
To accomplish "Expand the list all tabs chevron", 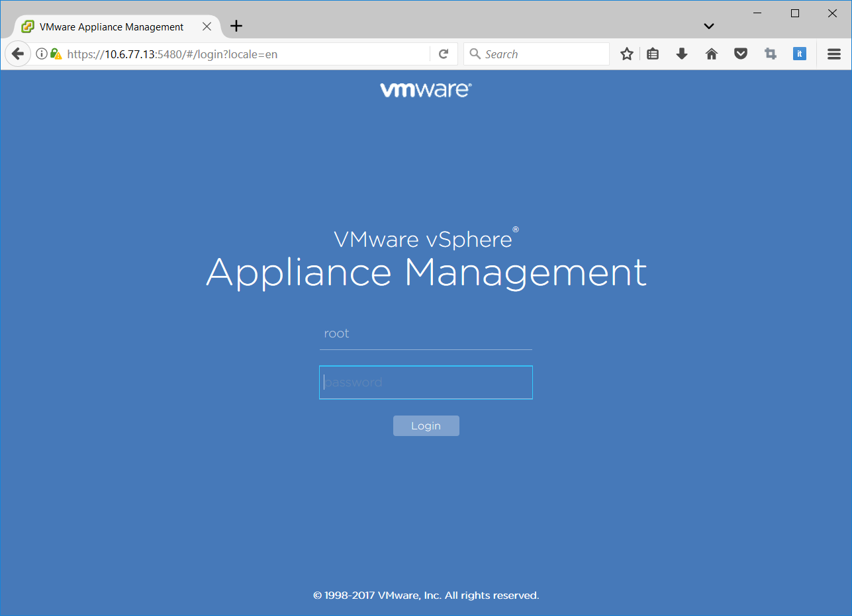I will (x=708, y=26).
